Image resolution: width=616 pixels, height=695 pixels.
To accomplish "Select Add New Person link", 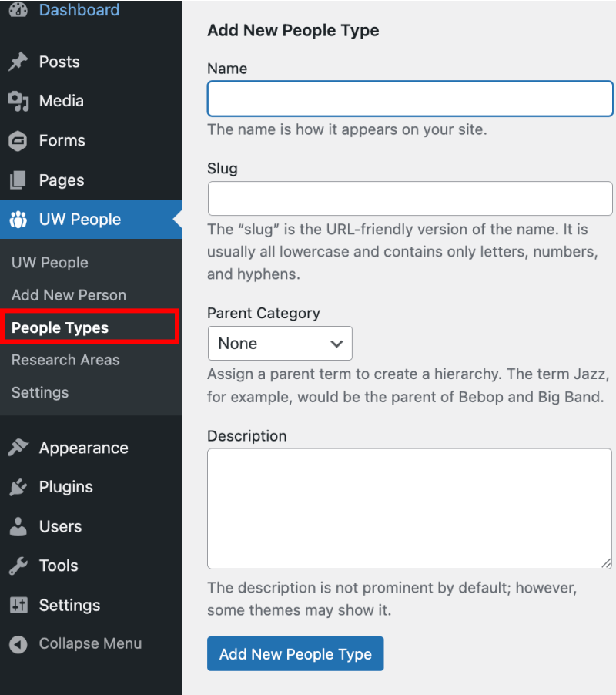I will click(69, 295).
